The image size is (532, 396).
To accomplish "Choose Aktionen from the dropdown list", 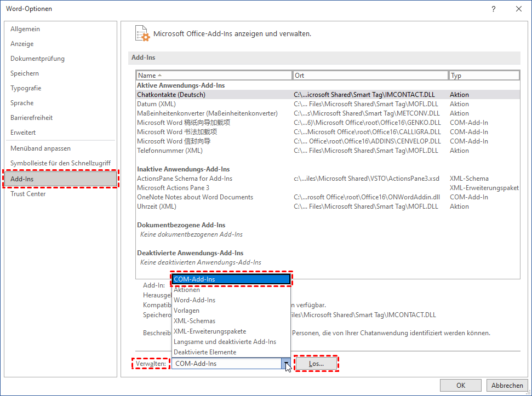I will [231, 290].
